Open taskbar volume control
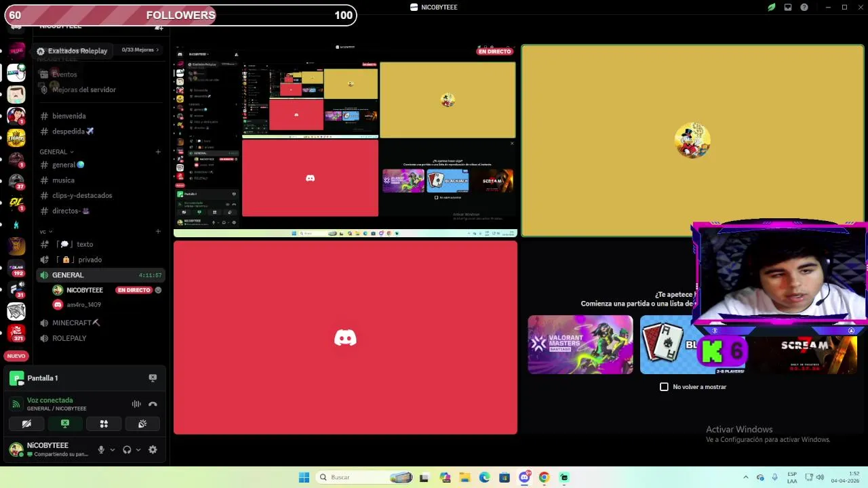Screen dimensions: 868x488 point(820,477)
